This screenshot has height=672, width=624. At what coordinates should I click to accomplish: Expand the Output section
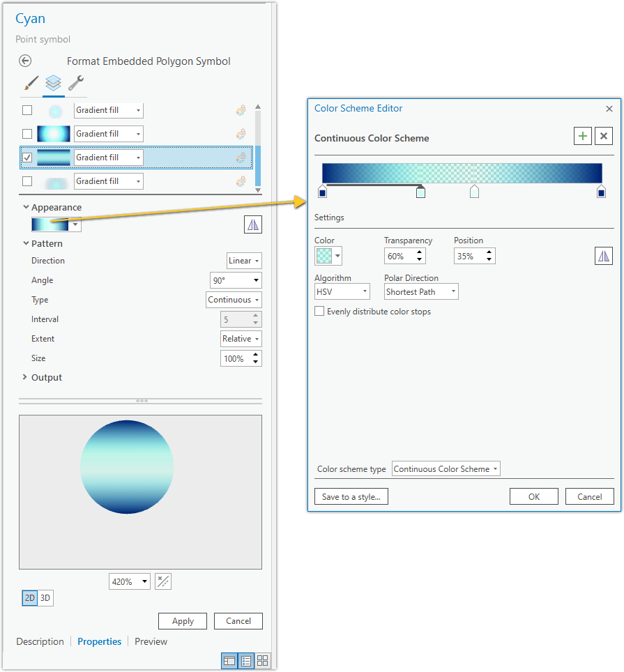(x=25, y=377)
